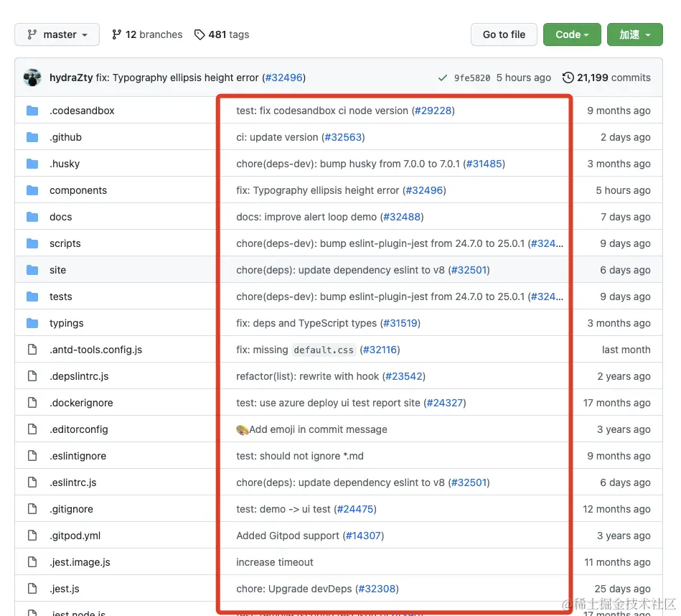Click the green check status icon
Viewport: 681px width, 616px height.
click(443, 78)
